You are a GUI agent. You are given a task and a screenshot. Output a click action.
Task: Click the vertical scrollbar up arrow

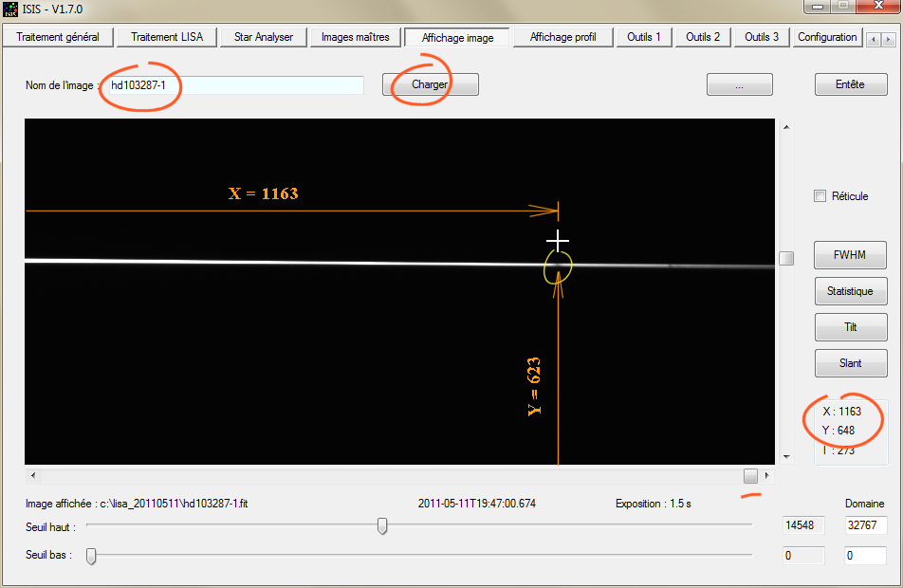coord(786,127)
